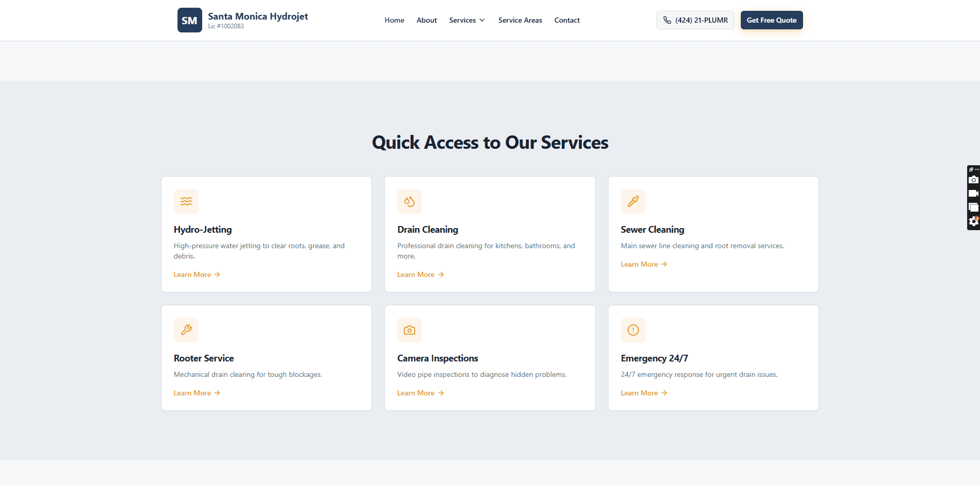Screen dimensions: 980x485
Task: Click the Sewer Cleaning wrench icon
Action: coord(633,201)
